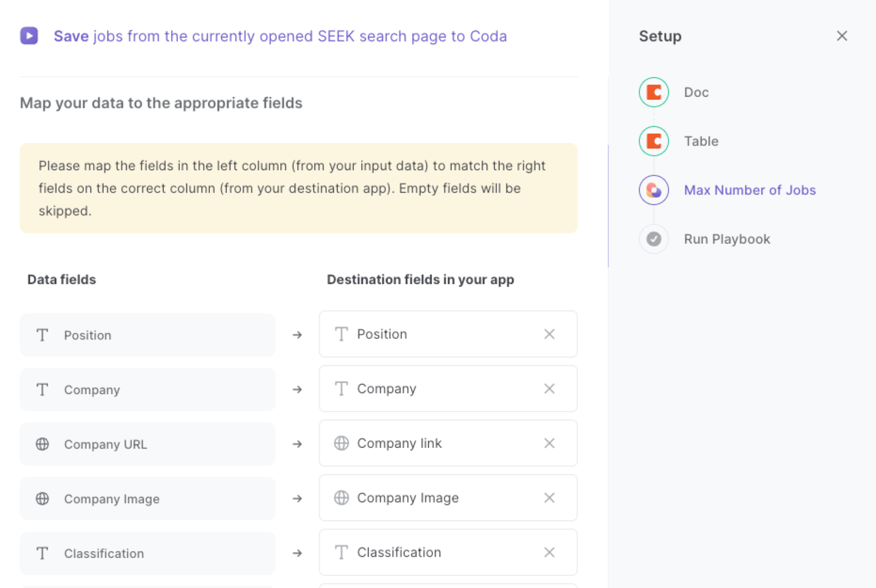
Task: Click the Run Playbook checkmark icon
Action: click(x=654, y=239)
